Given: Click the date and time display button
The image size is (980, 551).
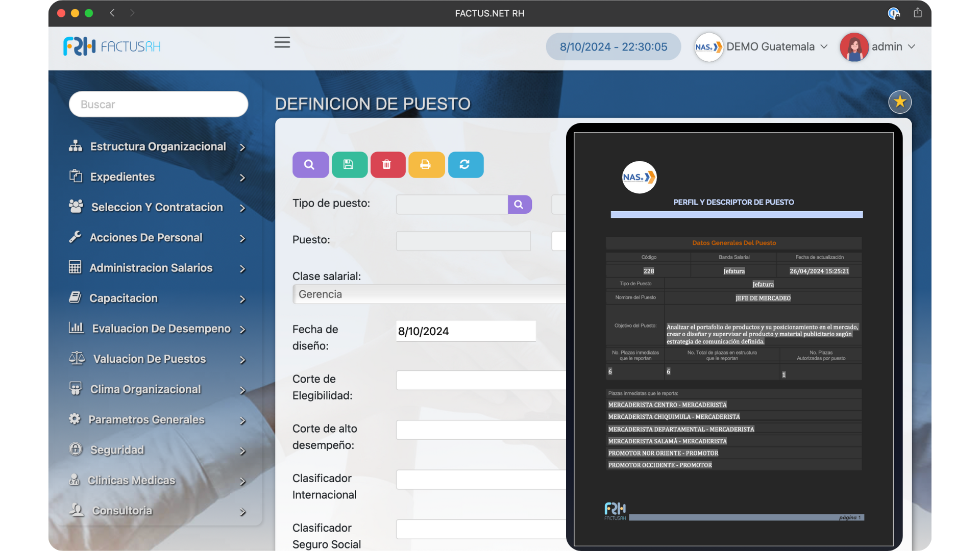Looking at the screenshot, I should tap(613, 47).
